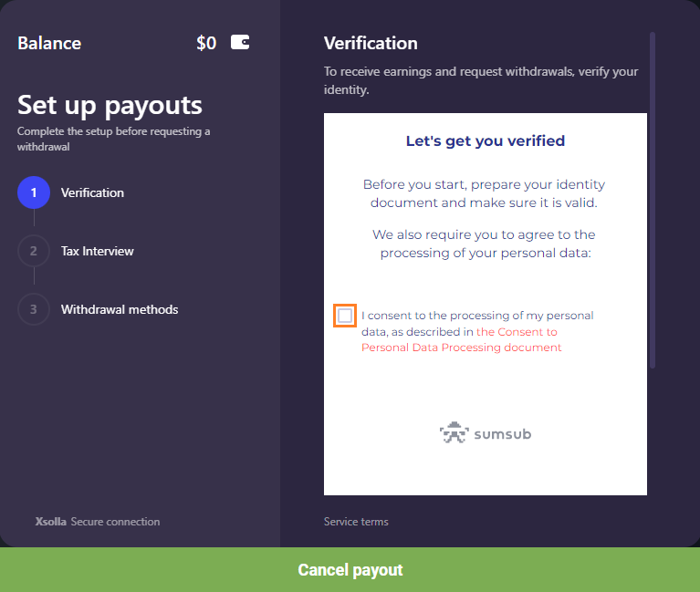Click the sumsub logo icon

click(x=454, y=432)
